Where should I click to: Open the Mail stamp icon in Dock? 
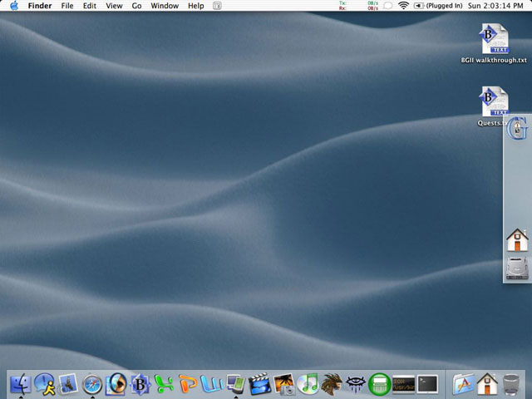click(x=69, y=384)
